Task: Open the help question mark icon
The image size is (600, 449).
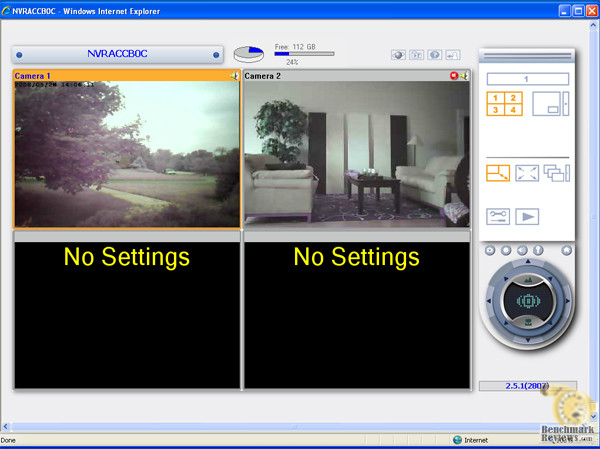Action: pyautogui.click(x=435, y=55)
